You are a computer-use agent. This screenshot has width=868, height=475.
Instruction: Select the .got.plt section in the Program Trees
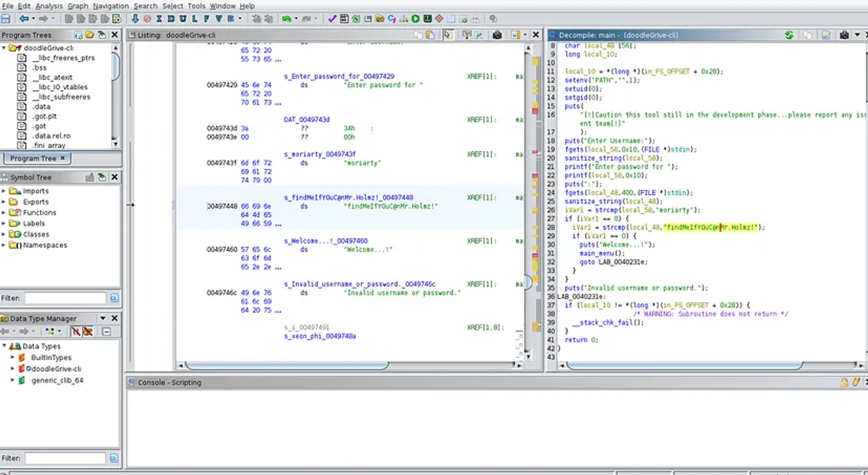(45, 116)
